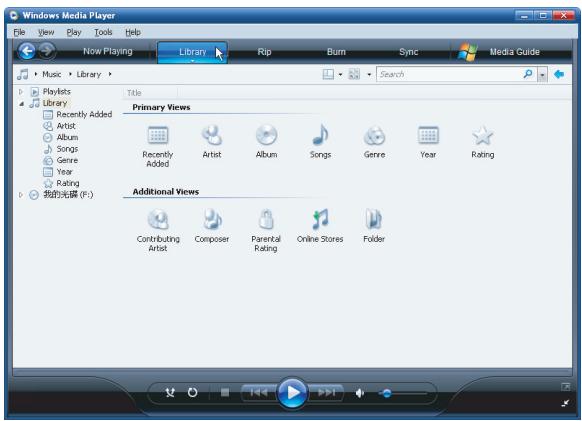Open the search options dropdown arrow
582x421 pixels.
542,75
